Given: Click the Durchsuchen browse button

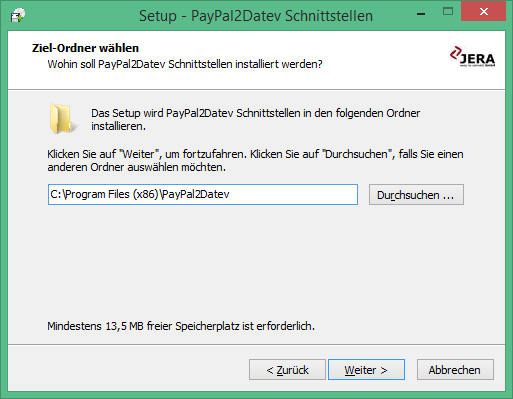Looking at the screenshot, I should click(x=416, y=195).
